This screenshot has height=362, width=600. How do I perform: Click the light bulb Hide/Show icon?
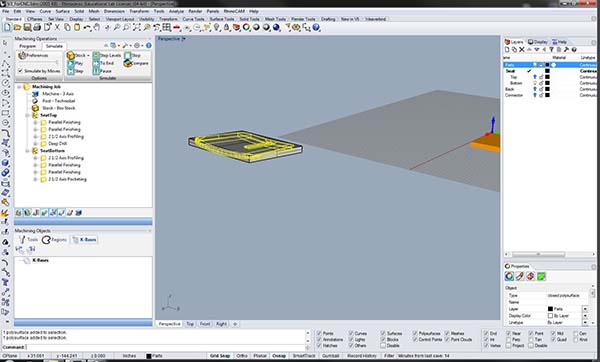point(217,28)
